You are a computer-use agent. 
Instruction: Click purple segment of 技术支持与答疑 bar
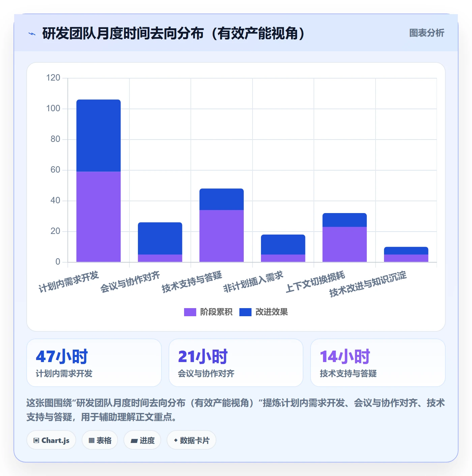(x=222, y=236)
